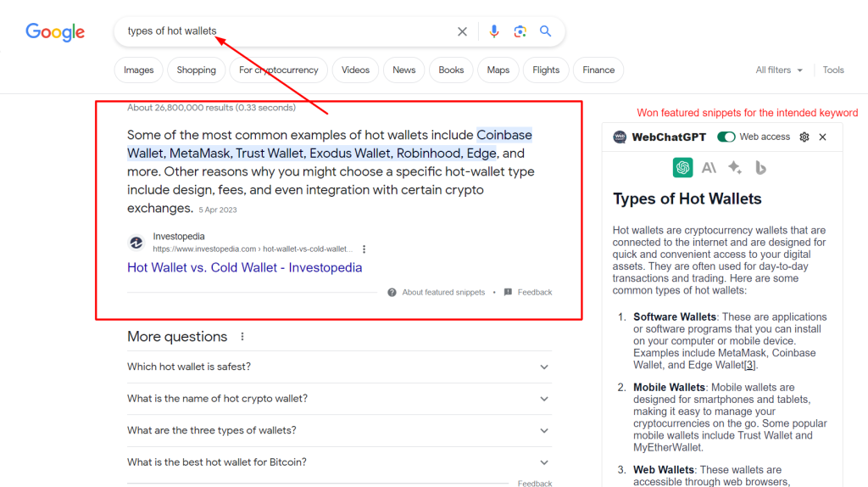Select the ChatGPT green logo icon

682,167
